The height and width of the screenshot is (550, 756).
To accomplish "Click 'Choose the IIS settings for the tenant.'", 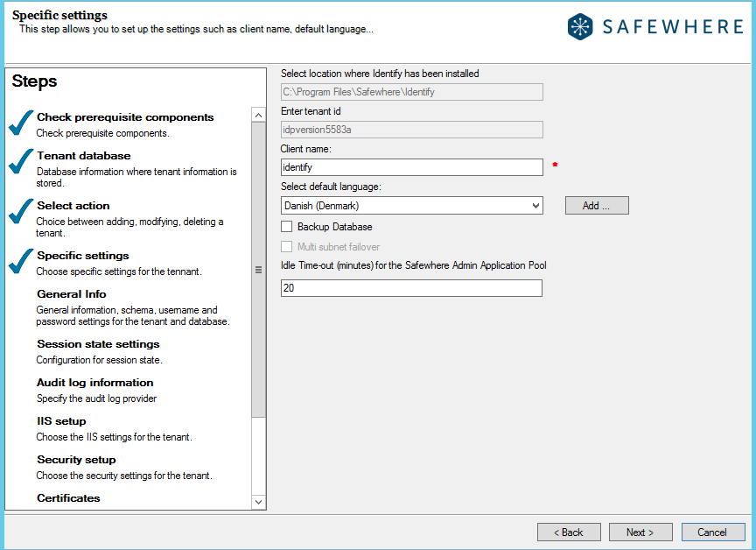I will click(x=115, y=437).
